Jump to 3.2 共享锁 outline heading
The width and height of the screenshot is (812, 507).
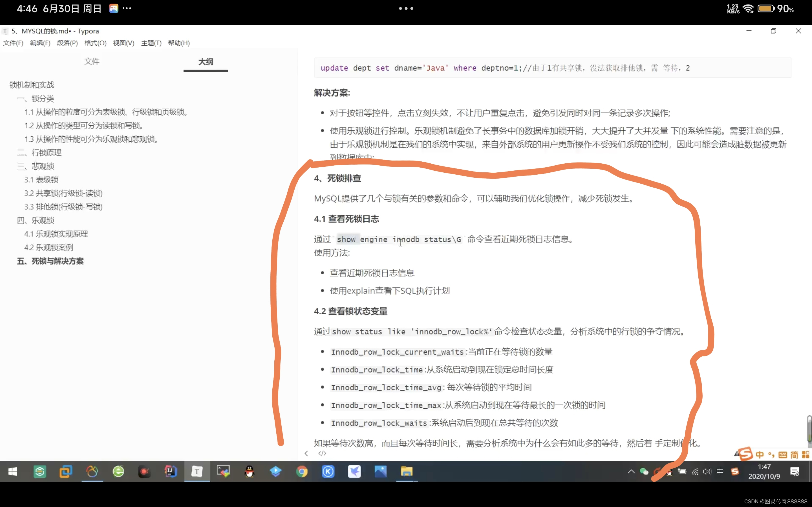point(63,193)
